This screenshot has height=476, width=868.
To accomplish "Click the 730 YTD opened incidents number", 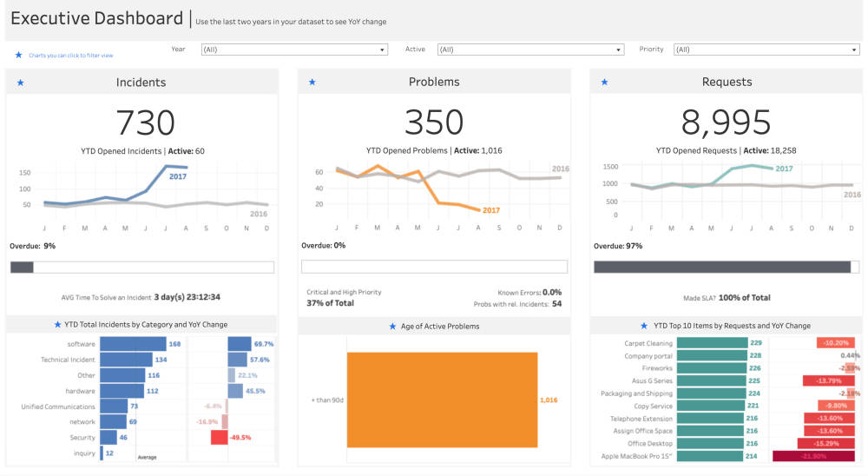I will [146, 122].
